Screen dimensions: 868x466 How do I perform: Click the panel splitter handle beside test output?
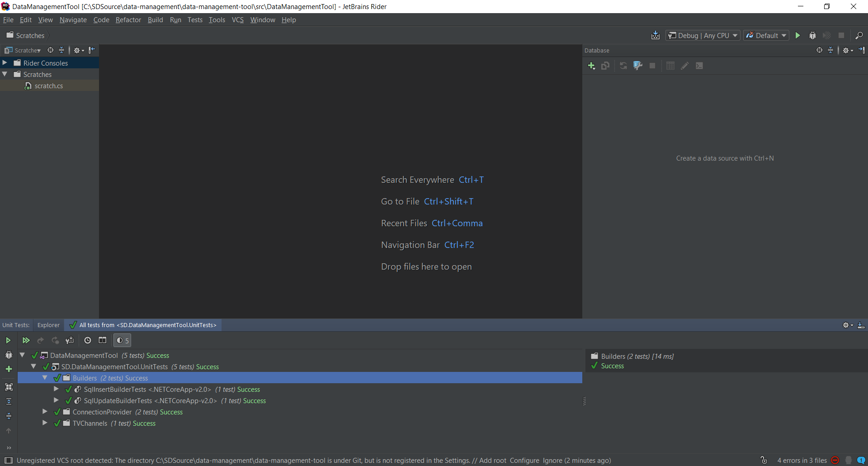tap(585, 401)
